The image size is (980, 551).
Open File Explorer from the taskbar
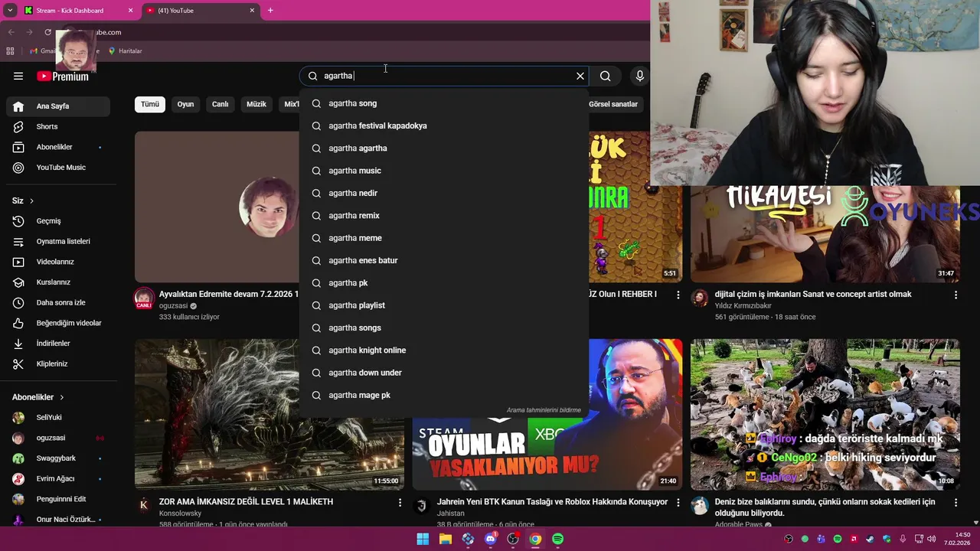[446, 539]
